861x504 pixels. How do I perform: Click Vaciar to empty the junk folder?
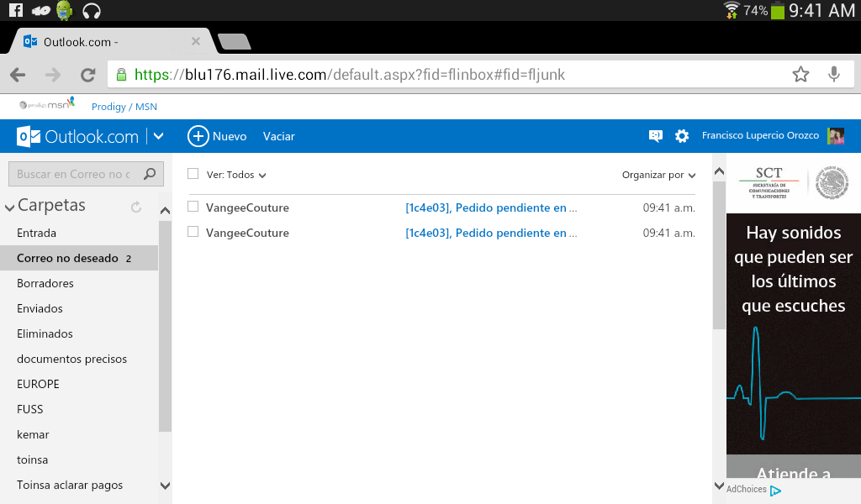[x=278, y=137]
